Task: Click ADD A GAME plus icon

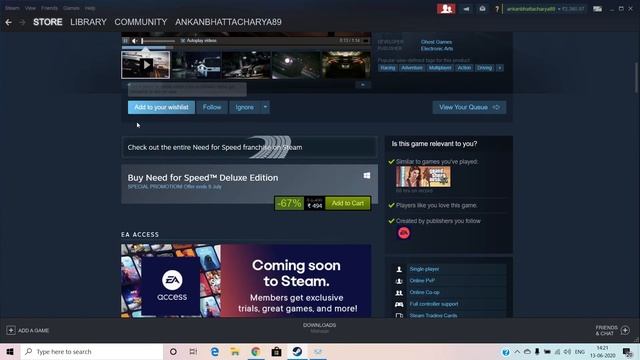Action: (11, 330)
